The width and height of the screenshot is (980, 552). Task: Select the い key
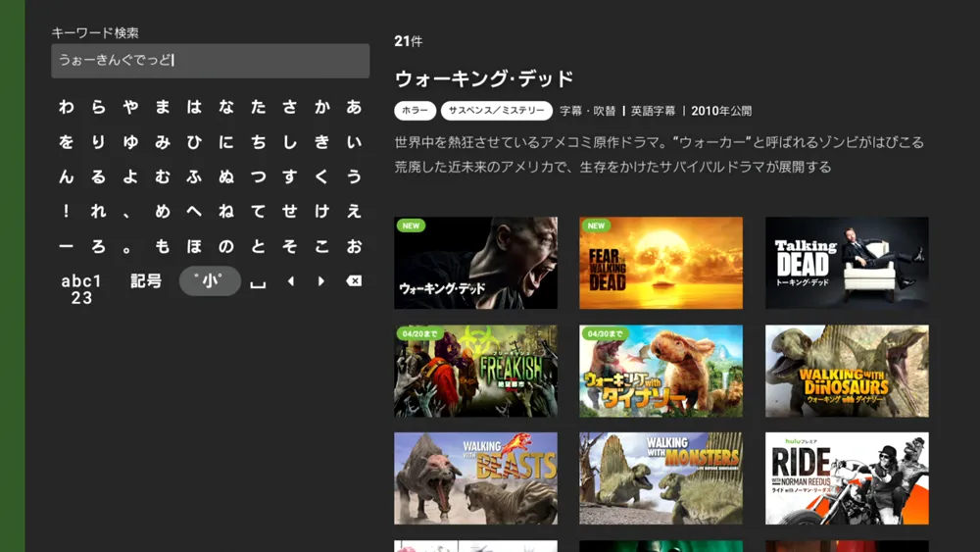pos(355,142)
